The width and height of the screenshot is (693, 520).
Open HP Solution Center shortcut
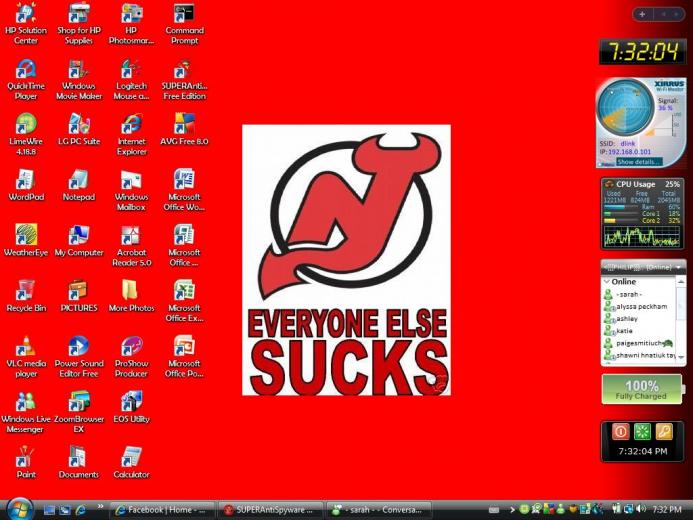pos(26,23)
